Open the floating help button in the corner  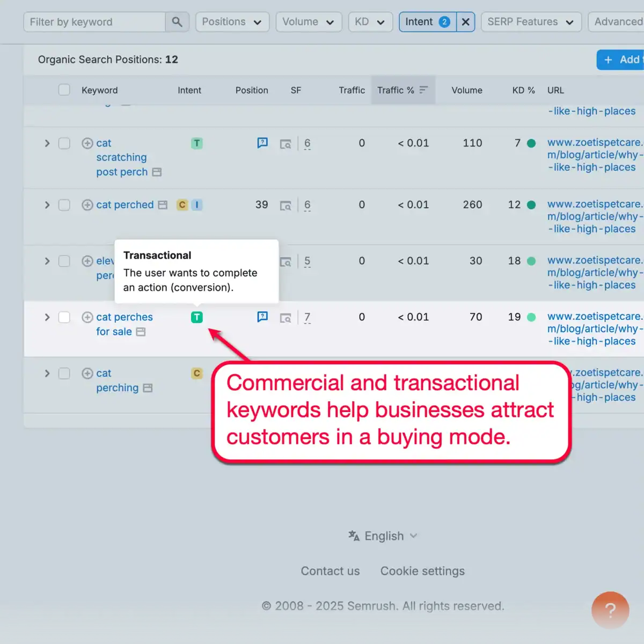pos(610,610)
